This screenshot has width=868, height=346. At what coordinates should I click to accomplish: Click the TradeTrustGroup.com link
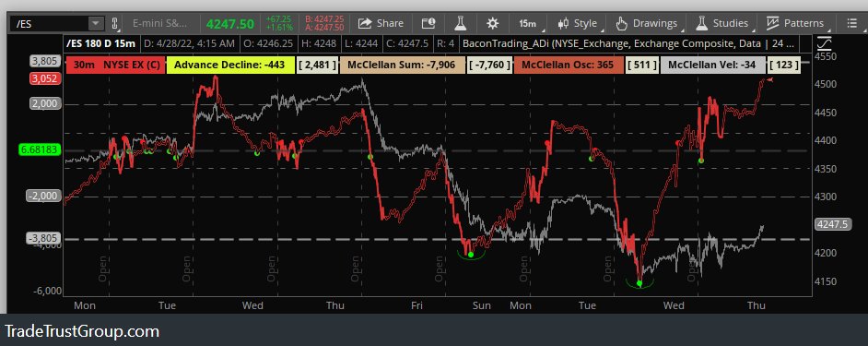[x=83, y=331]
